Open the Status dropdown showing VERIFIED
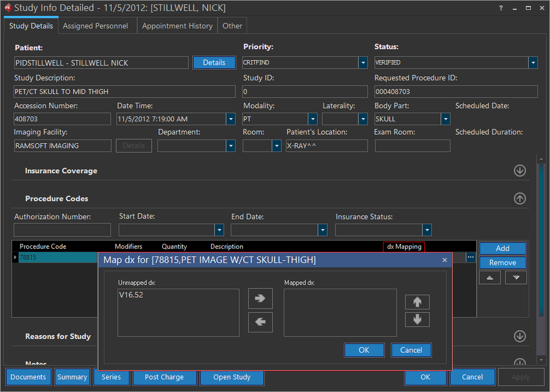550x392 pixels. [533, 63]
